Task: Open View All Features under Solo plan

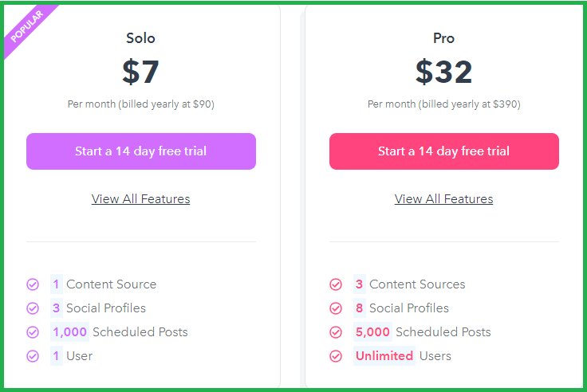Action: 140,199
